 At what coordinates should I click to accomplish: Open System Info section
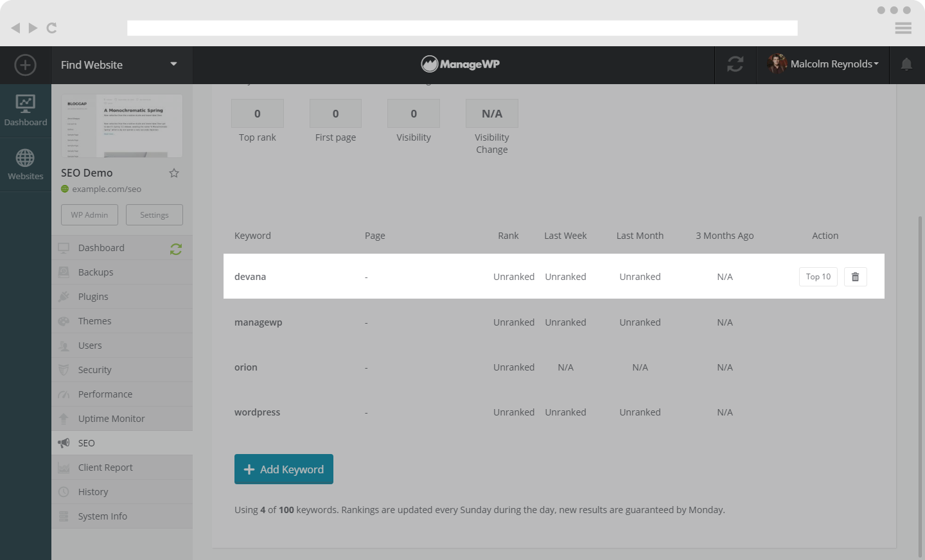point(122,516)
